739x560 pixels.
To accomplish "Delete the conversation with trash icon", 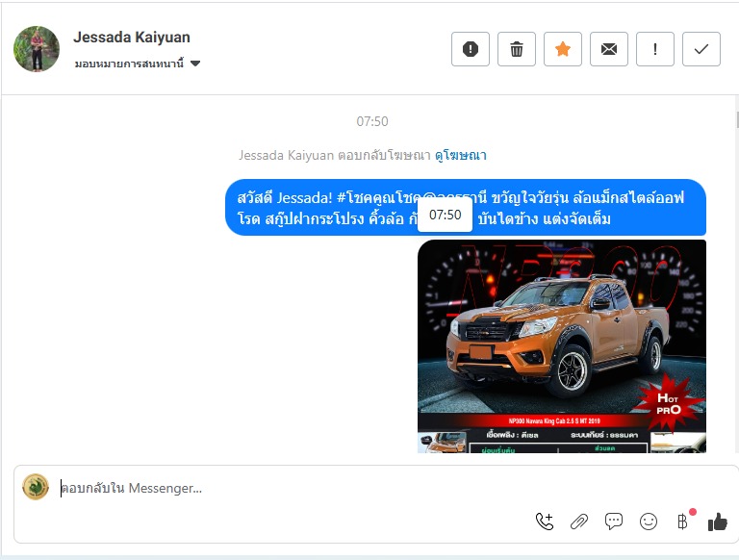I will pyautogui.click(x=517, y=49).
